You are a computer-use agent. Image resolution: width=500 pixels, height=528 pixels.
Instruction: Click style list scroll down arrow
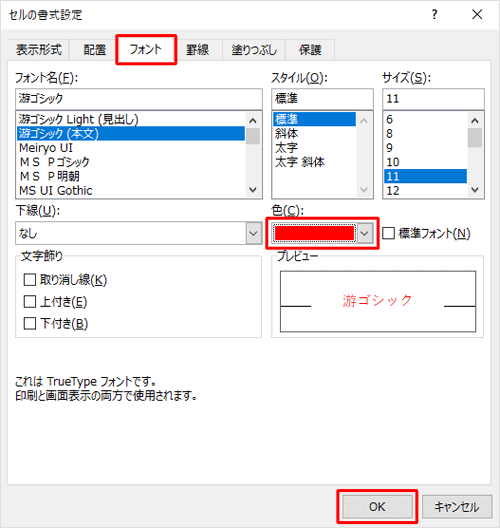click(x=364, y=190)
